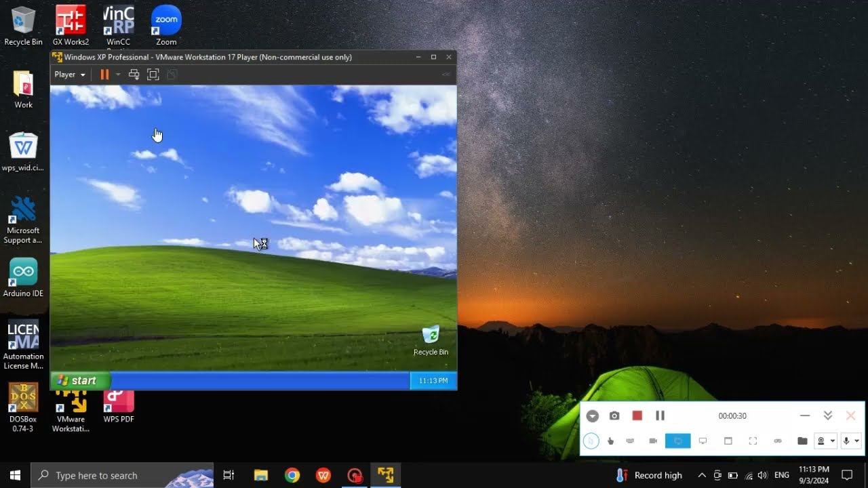Select Recycle Bin inside Windows XP desktop

(431, 340)
